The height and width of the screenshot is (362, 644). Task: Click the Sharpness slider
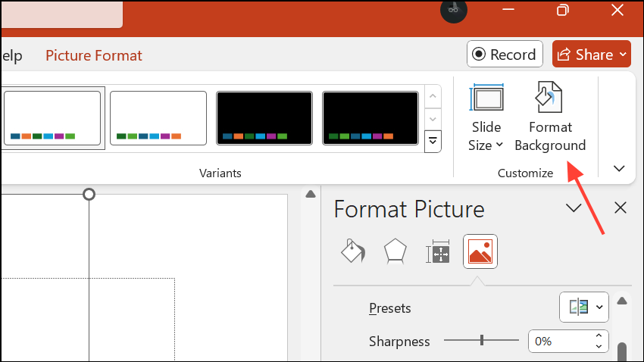[x=481, y=341]
